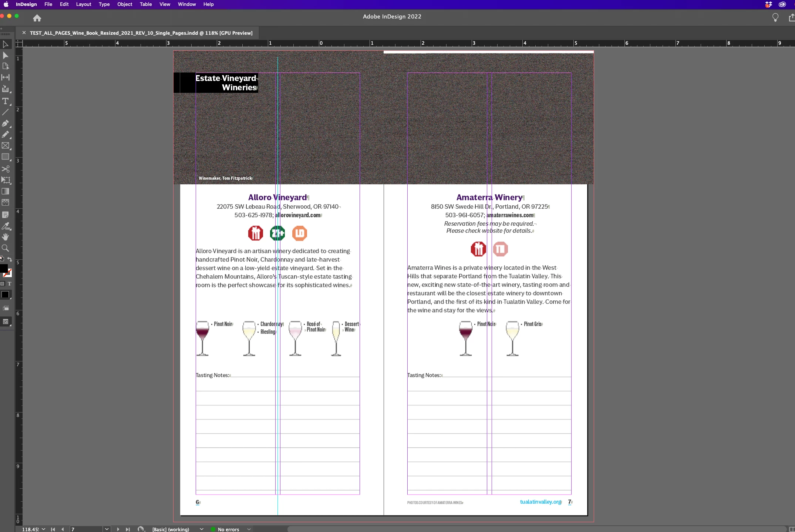Image resolution: width=795 pixels, height=532 pixels.
Task: Open the preflight profile dropdown
Action: click(x=202, y=529)
